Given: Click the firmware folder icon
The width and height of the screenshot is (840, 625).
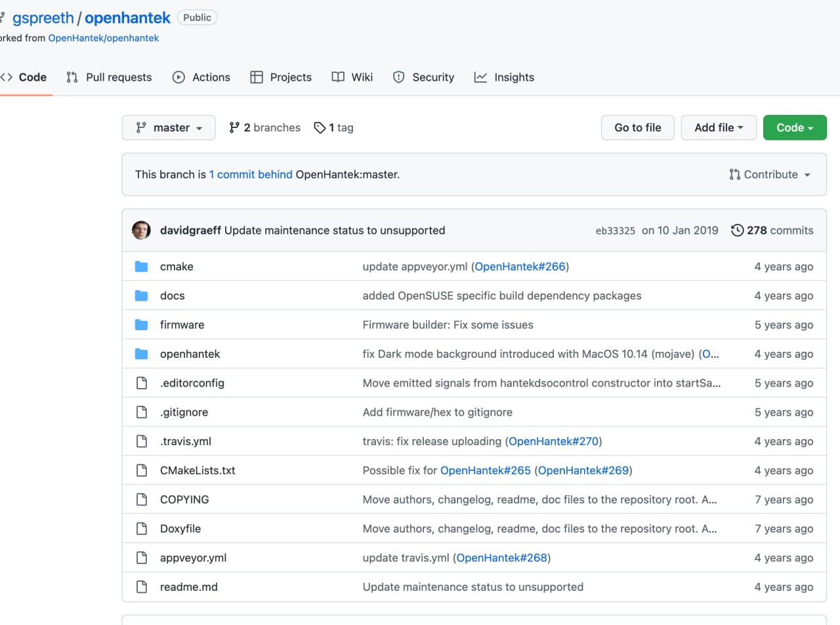Looking at the screenshot, I should pos(141,325).
